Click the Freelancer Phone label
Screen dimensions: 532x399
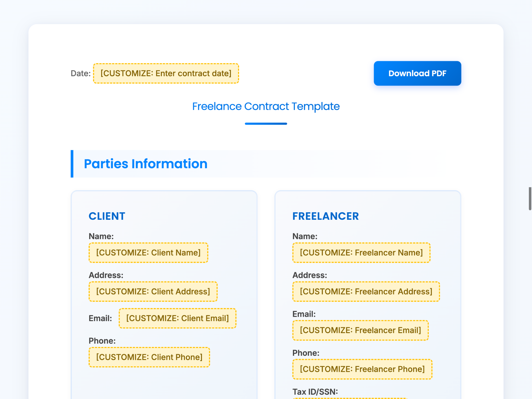pos(305,353)
